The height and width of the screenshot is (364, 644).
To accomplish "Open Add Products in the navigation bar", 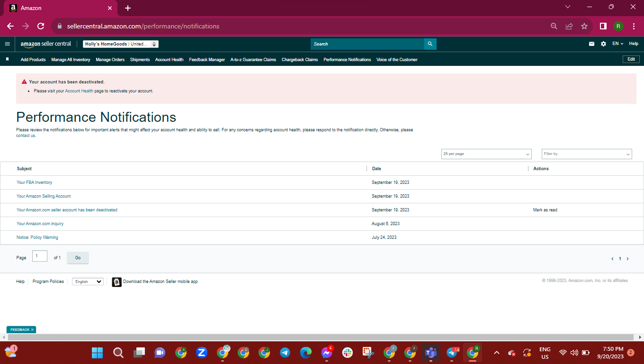I will coord(33,60).
